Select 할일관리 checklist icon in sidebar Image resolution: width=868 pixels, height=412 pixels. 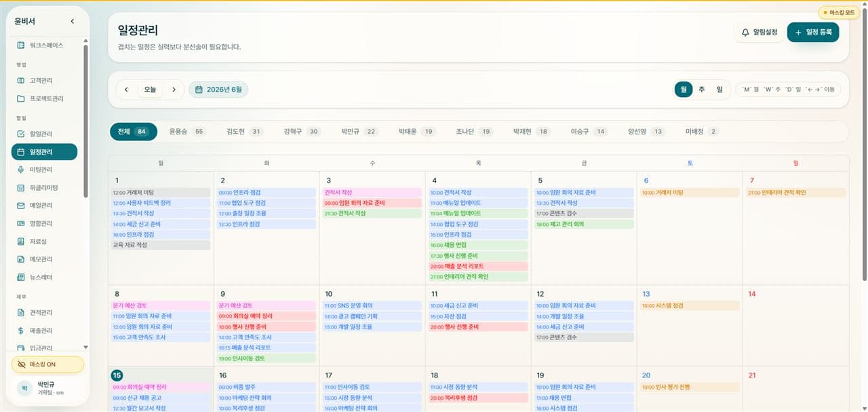(x=20, y=134)
